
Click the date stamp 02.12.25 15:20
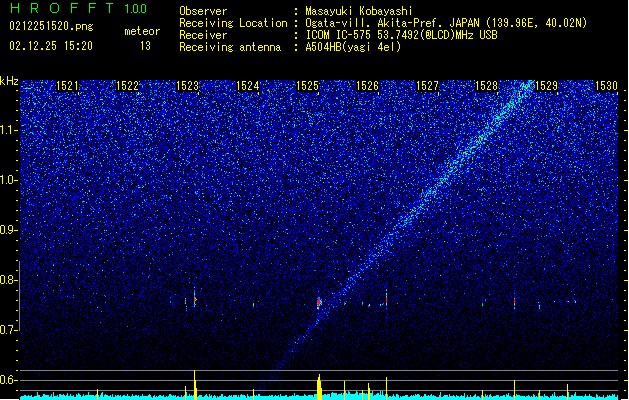pyautogui.click(x=51, y=46)
